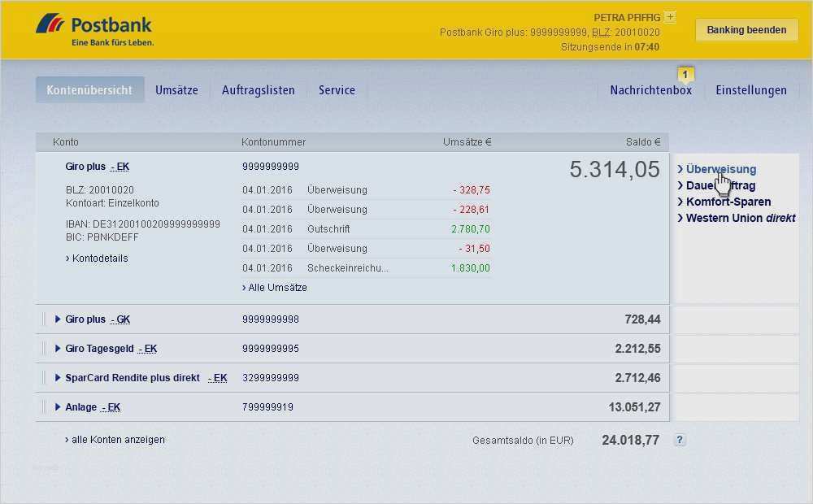Click the Saldo € column header
The image size is (813, 504).
point(643,142)
